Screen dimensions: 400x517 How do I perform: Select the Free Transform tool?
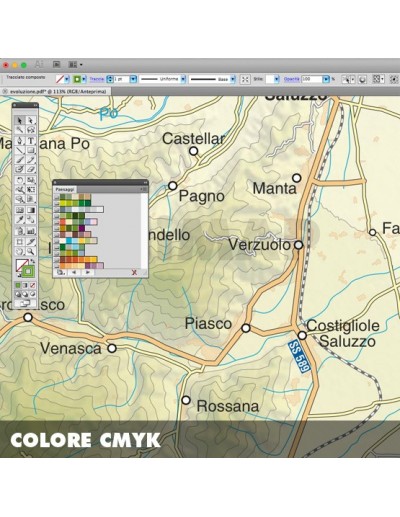click(x=31, y=190)
